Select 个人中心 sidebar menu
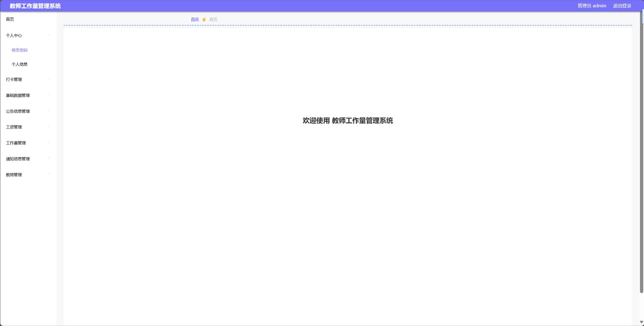Viewport: 644px width, 326px height. (14, 36)
